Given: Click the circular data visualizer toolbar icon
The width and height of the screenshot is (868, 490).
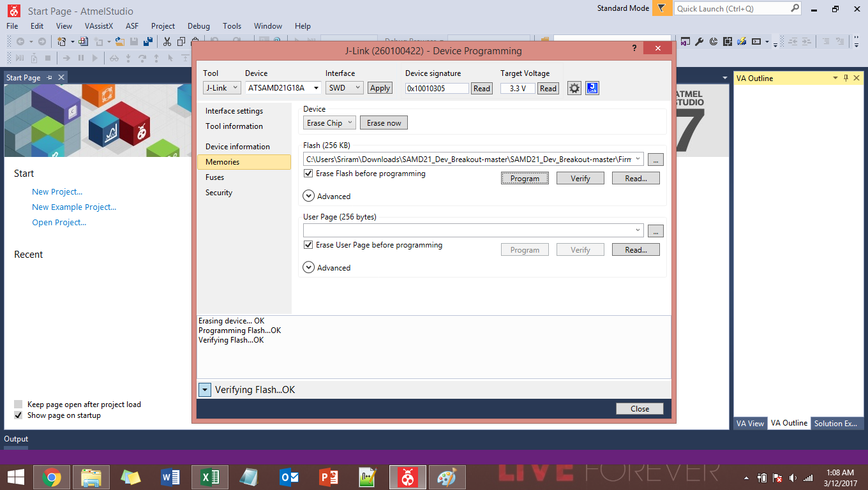Looking at the screenshot, I should (714, 41).
